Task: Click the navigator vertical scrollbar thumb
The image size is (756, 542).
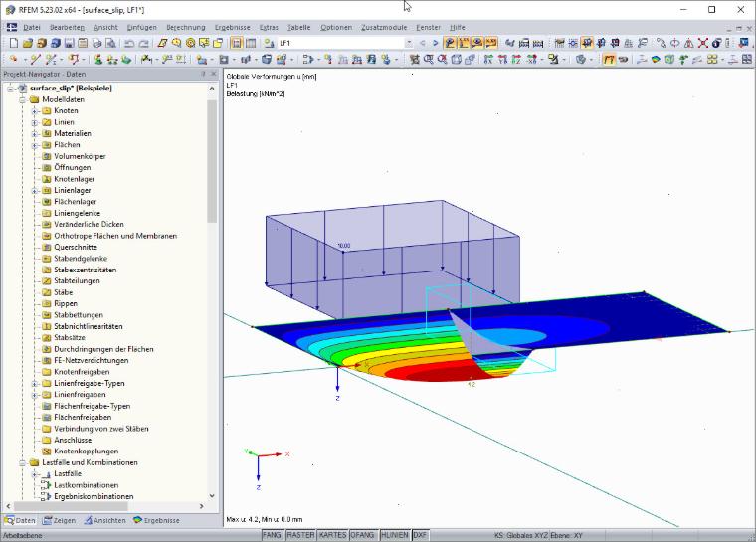Action: point(212,161)
